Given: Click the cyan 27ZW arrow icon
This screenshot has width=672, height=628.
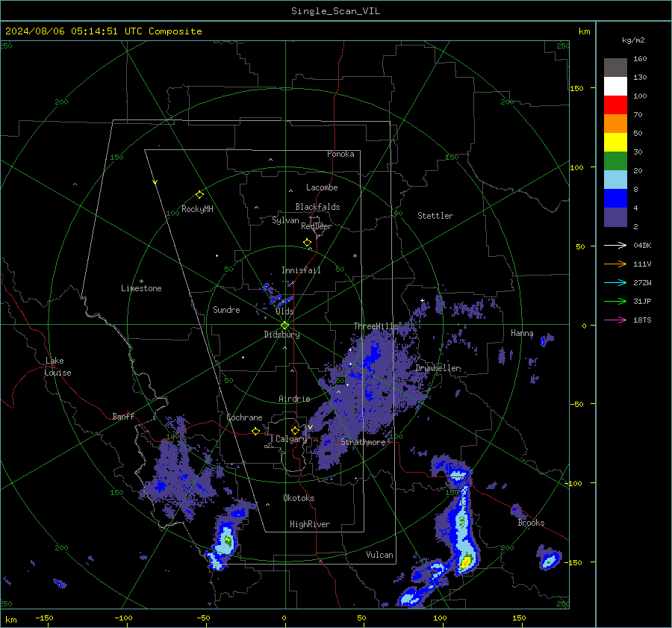Looking at the screenshot, I should 615,282.
